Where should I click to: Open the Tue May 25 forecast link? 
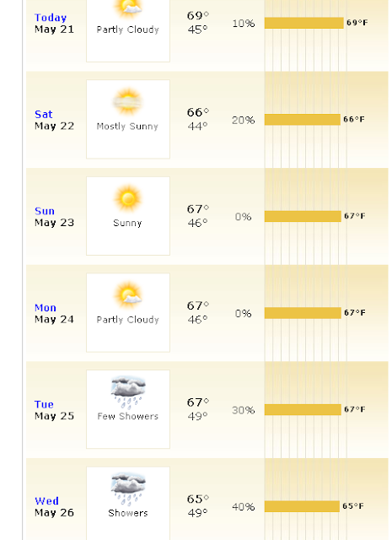pos(44,404)
